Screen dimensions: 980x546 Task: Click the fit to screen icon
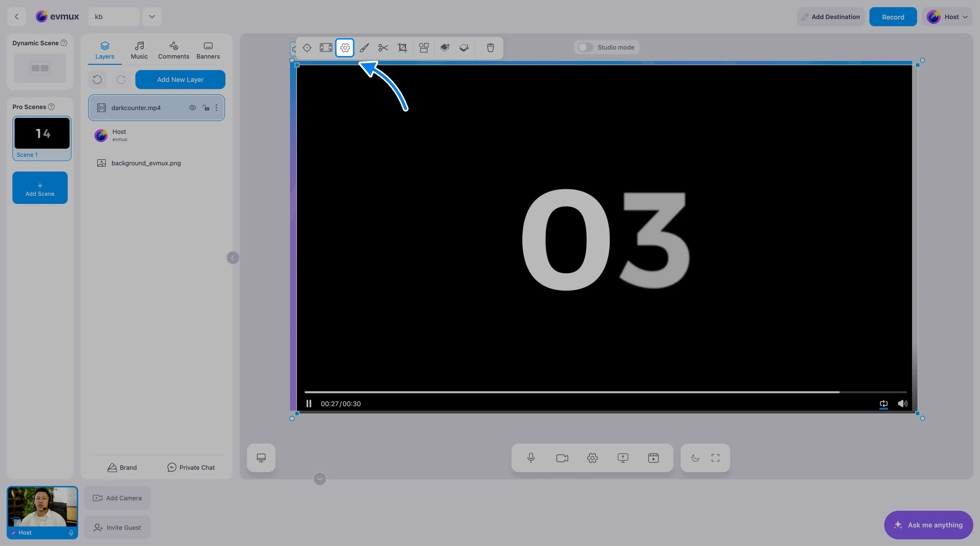(326, 48)
